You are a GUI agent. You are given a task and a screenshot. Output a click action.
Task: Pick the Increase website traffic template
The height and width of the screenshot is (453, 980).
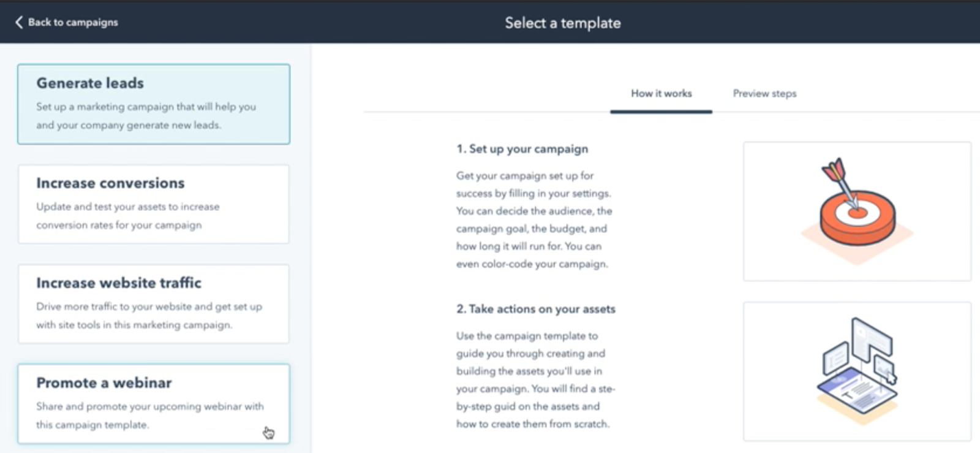(154, 304)
